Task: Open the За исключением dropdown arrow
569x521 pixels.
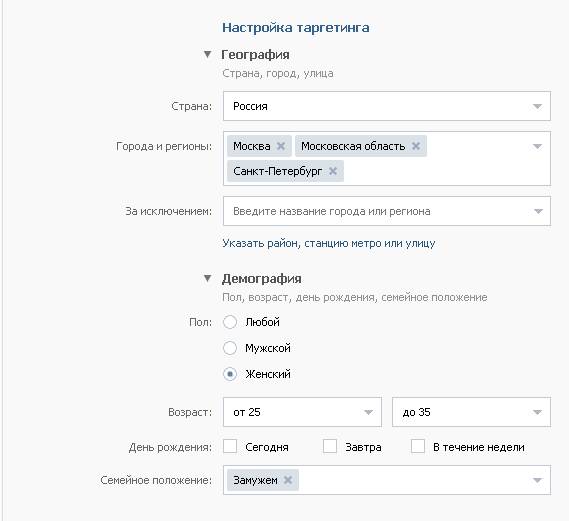Action: pyautogui.click(x=538, y=211)
